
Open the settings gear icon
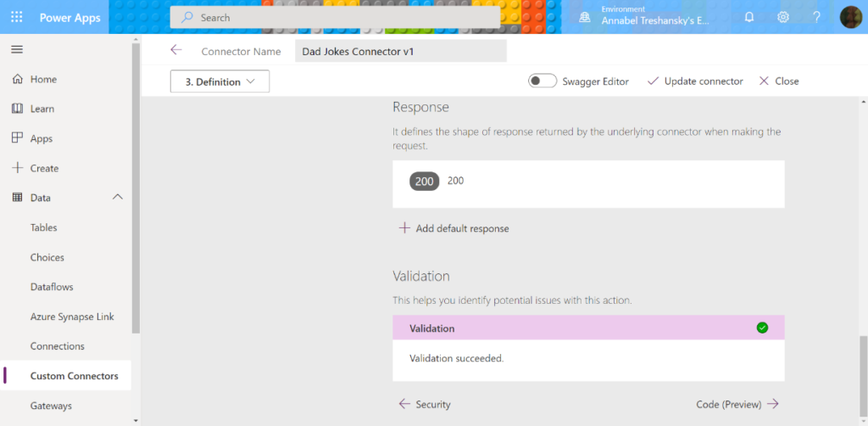(x=783, y=17)
